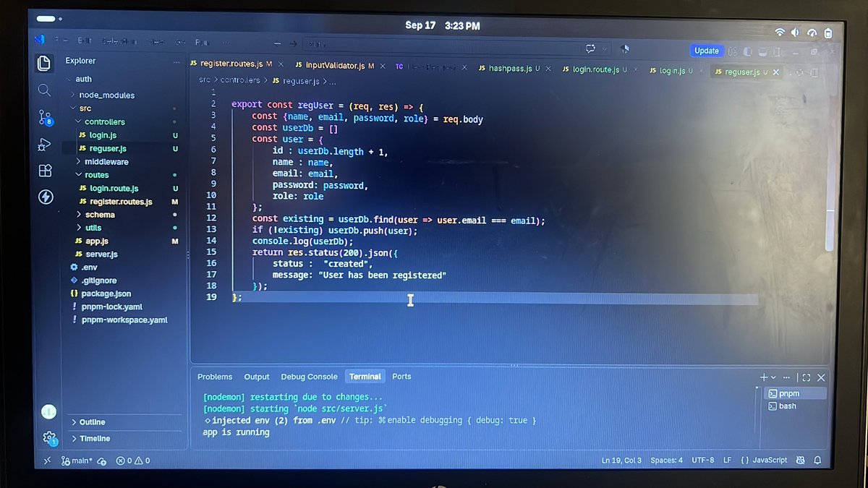Viewport: 868px width, 488px height.
Task: Open terminal panel more actions ellipsis
Action: pyautogui.click(x=786, y=377)
